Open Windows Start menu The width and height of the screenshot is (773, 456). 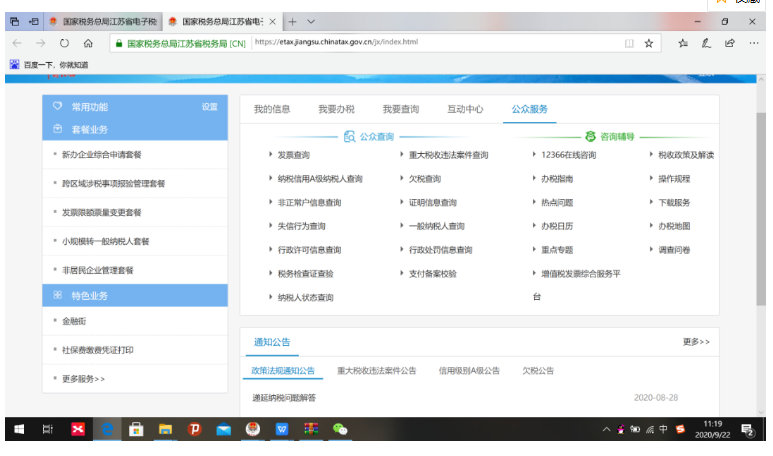tap(19, 429)
